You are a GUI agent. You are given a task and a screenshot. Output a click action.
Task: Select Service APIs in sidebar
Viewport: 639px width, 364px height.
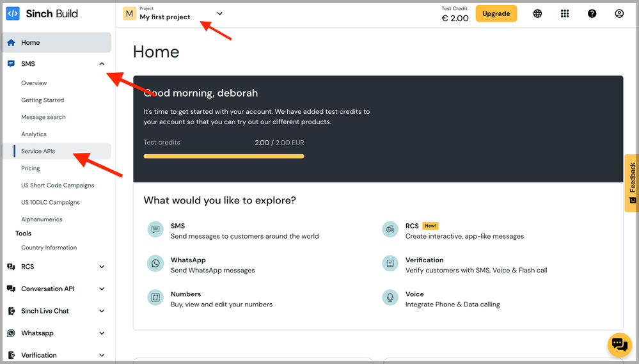pyautogui.click(x=57, y=151)
